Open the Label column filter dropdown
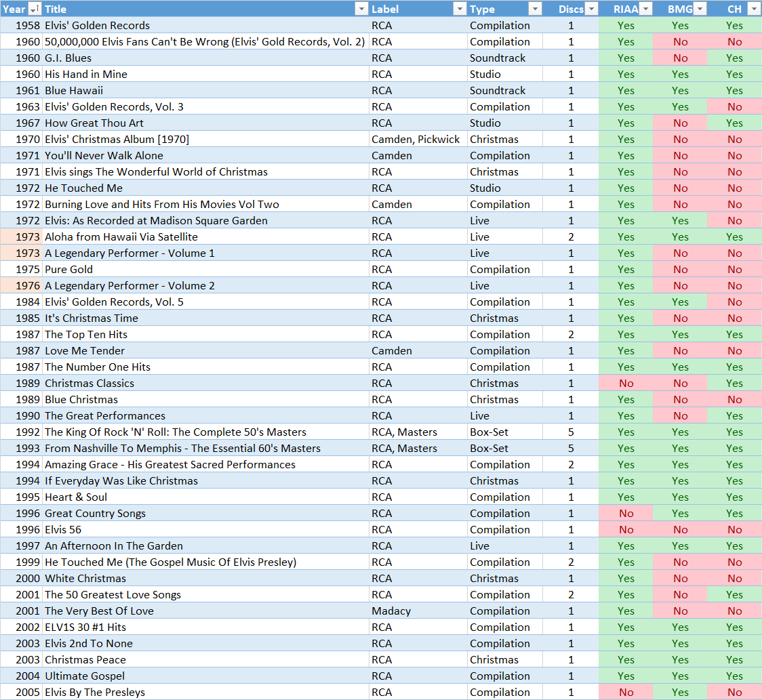Image resolution: width=762 pixels, height=700 pixels. click(459, 9)
